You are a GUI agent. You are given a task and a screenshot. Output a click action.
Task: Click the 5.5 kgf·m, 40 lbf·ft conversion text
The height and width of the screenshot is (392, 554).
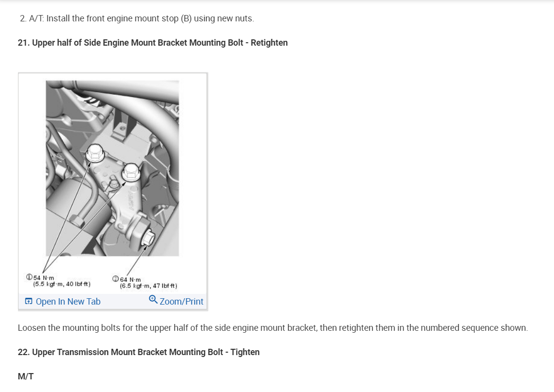62,284
